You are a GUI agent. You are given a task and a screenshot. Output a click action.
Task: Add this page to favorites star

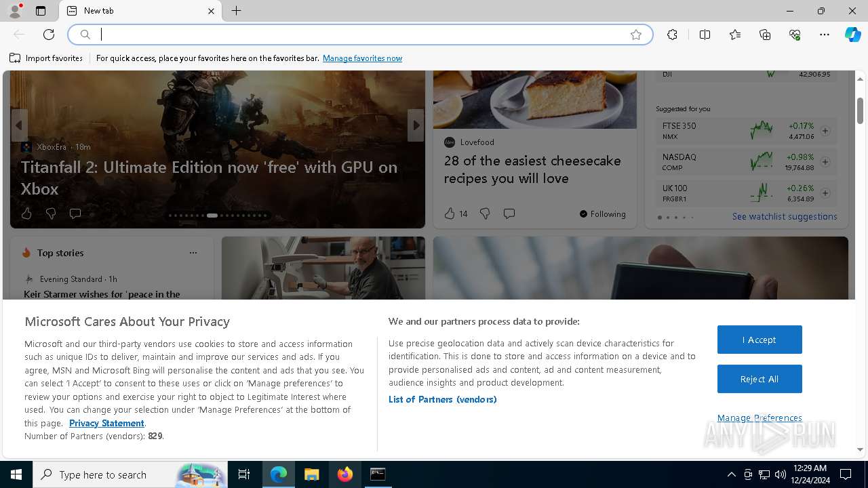pyautogui.click(x=636, y=35)
